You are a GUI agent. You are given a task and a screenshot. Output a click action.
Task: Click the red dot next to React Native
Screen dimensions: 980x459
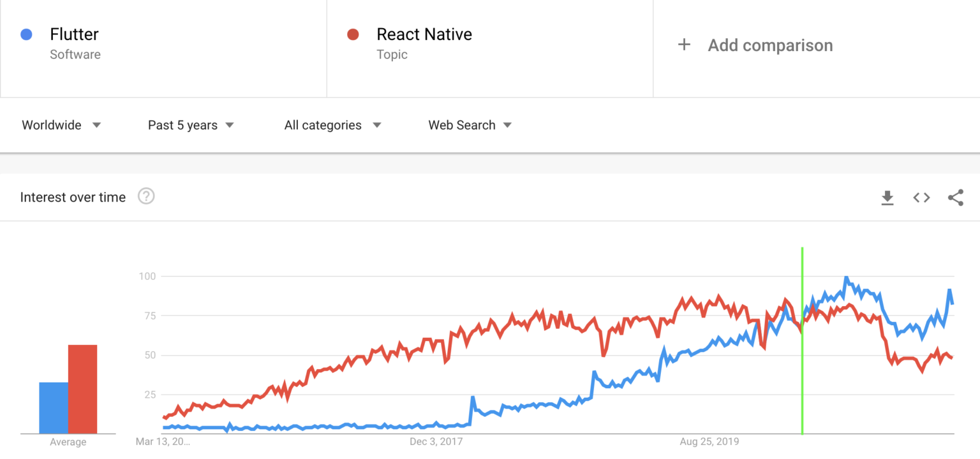(353, 34)
